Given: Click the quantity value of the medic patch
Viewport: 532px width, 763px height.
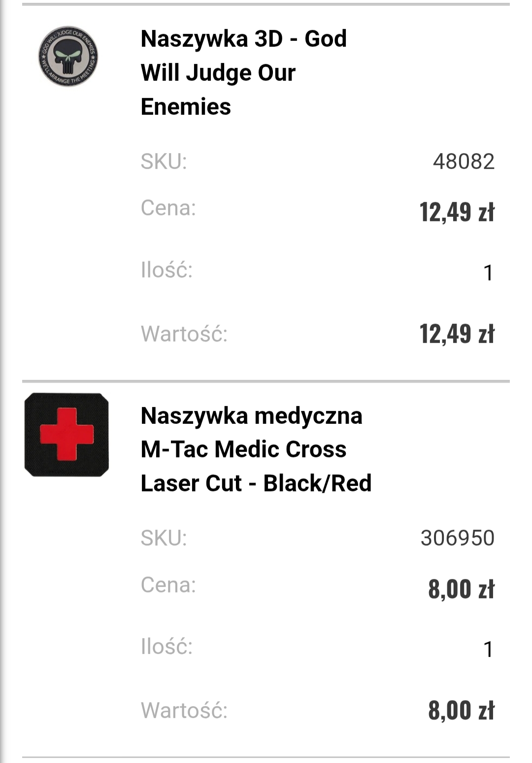Looking at the screenshot, I should [x=488, y=649].
